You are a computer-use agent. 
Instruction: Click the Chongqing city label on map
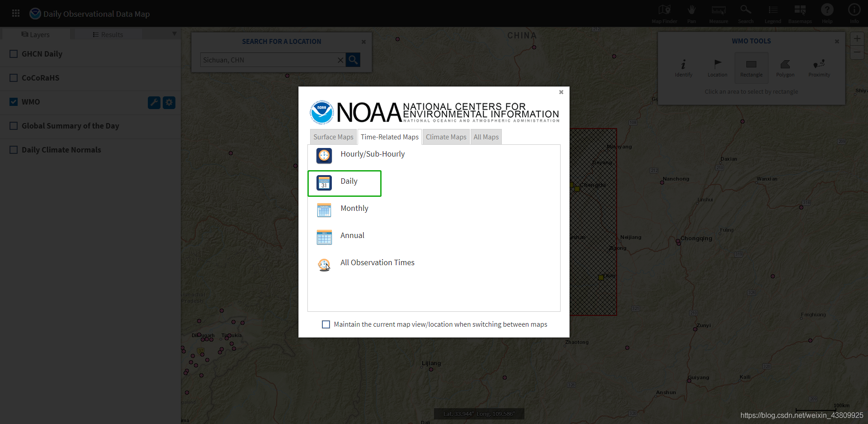pyautogui.click(x=696, y=238)
